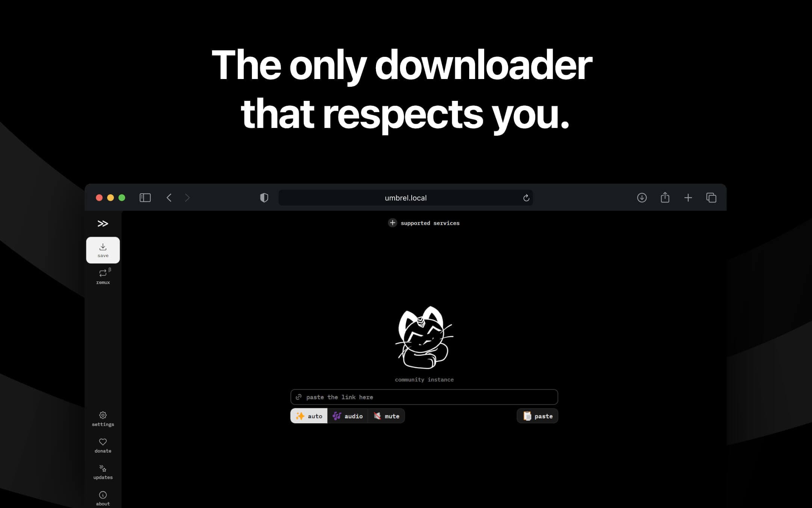Click the donate heart icon
The image size is (812, 508).
click(x=103, y=442)
